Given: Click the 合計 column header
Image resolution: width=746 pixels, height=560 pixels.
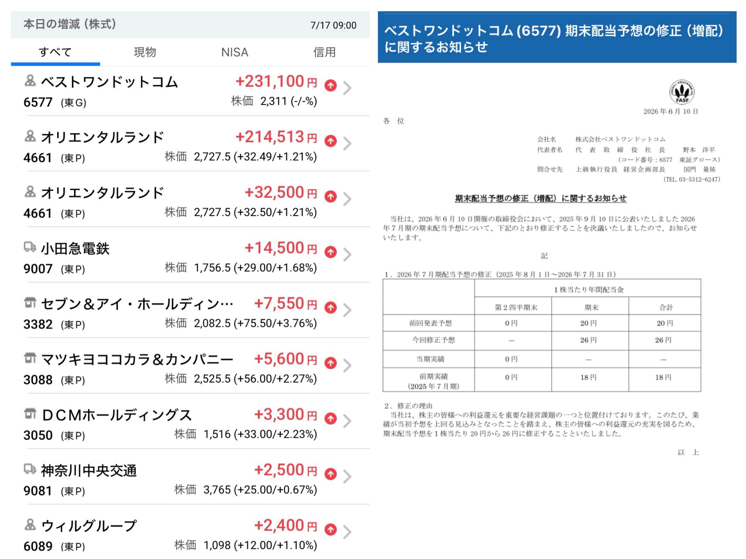Looking at the screenshot, I should pos(666,307).
